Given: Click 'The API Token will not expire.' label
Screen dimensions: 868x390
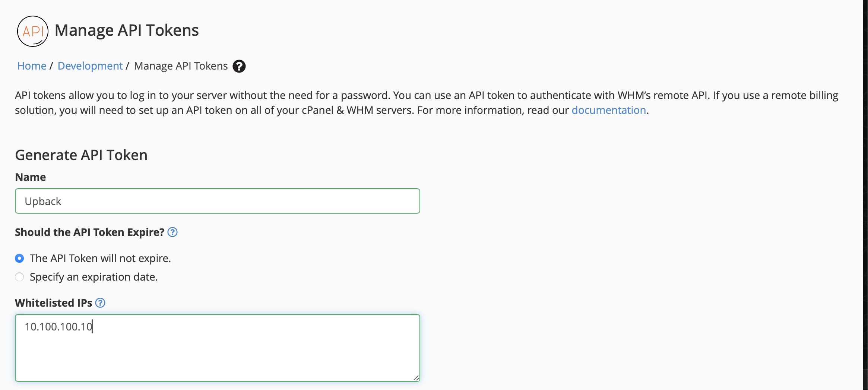Looking at the screenshot, I should (x=100, y=258).
